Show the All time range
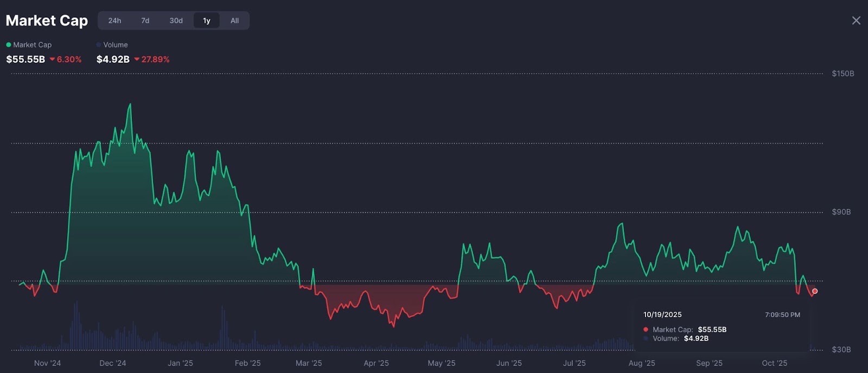The image size is (868, 373). coord(234,21)
